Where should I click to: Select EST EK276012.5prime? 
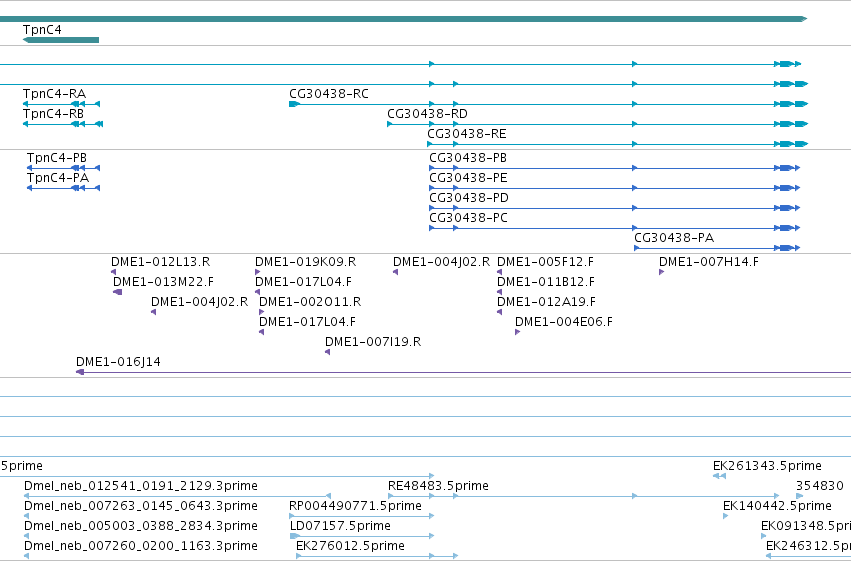(350, 546)
